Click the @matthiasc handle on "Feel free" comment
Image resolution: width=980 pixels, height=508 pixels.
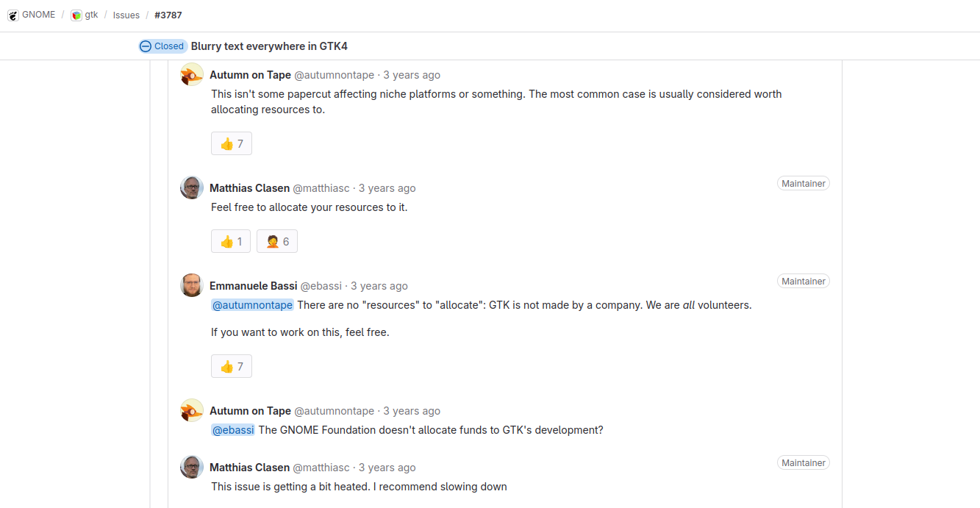point(321,188)
